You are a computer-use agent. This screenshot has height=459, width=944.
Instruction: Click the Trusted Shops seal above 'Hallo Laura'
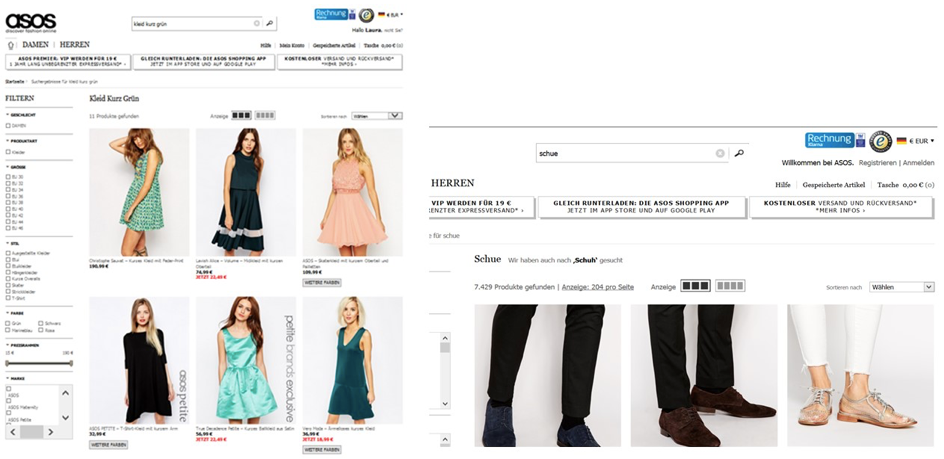(x=366, y=15)
